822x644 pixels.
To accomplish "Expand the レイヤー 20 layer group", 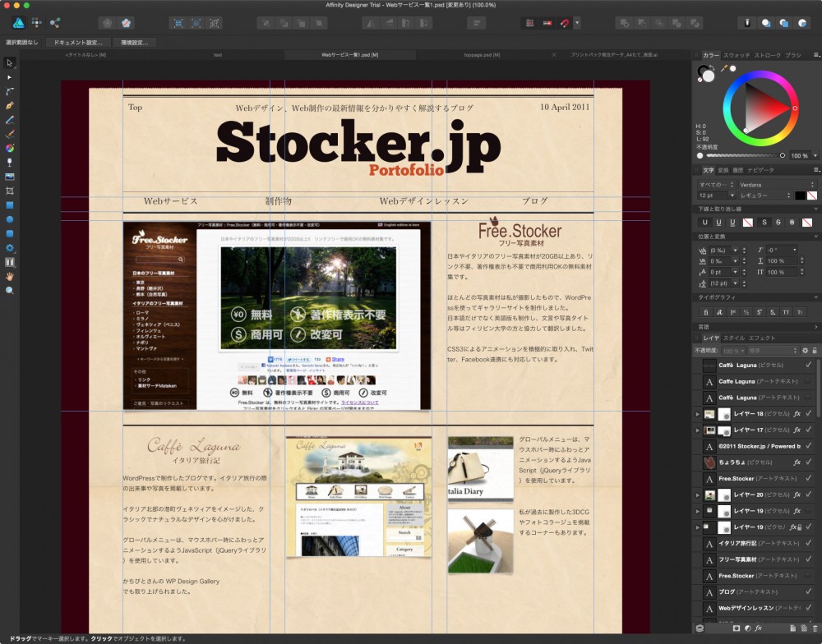I will tap(698, 495).
